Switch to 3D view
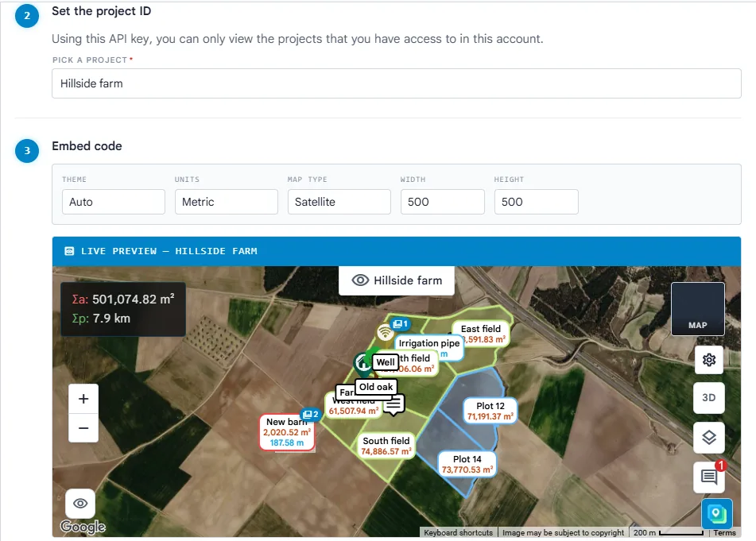Image resolution: width=756 pixels, height=541 pixels. point(709,398)
